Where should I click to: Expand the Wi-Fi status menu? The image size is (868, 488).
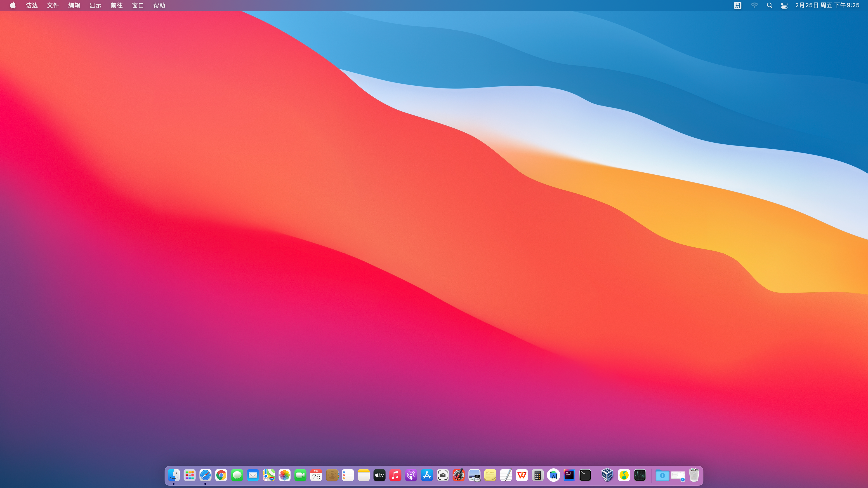(x=755, y=5)
